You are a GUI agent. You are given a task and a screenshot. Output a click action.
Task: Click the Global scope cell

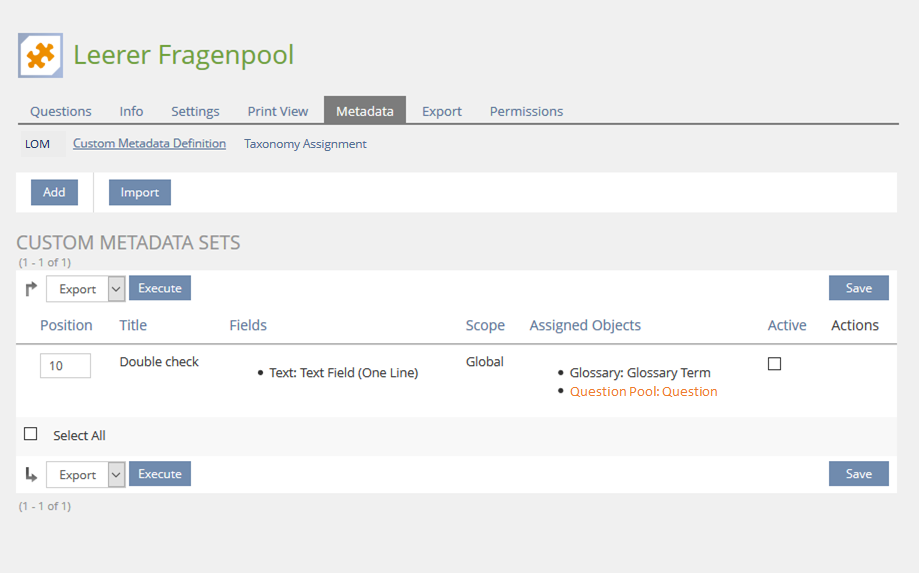485,361
